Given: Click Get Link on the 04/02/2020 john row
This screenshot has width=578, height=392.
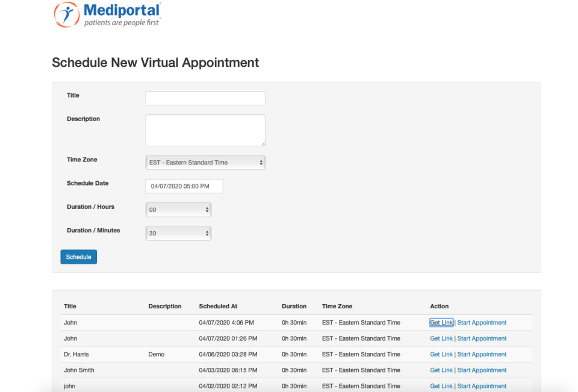Looking at the screenshot, I should (x=441, y=385).
